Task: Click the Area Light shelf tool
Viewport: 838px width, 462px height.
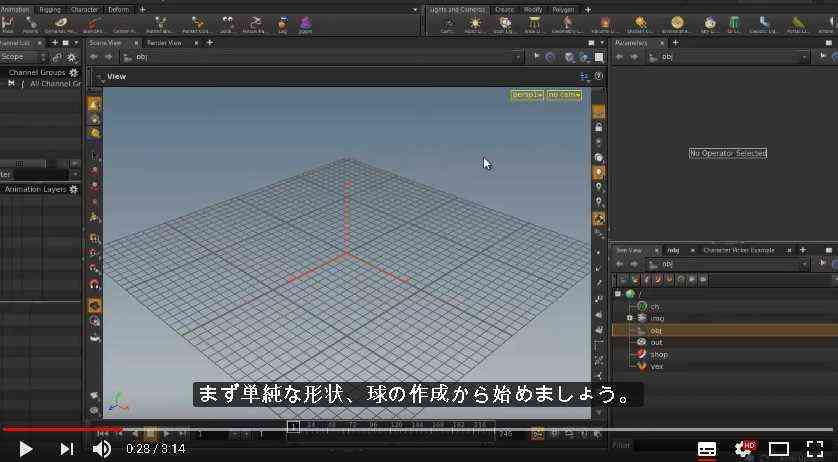Action: pos(534,25)
